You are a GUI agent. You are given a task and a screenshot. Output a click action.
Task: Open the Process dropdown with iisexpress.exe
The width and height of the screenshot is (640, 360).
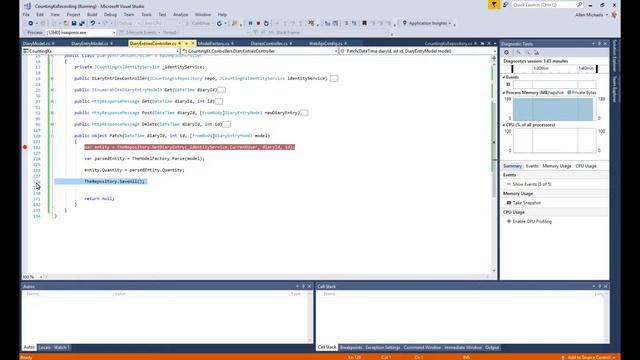point(81,32)
